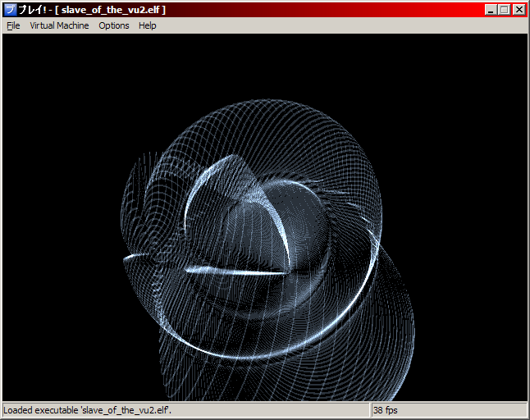This screenshot has height=420, width=530.
Task: Open the Virtual Machine menu
Action: (59, 25)
